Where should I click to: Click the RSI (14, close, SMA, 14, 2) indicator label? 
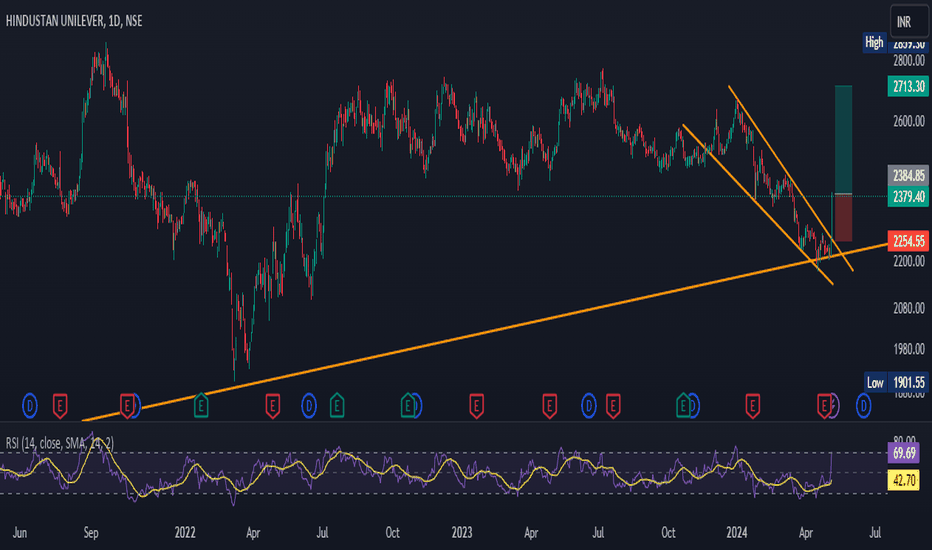pos(60,443)
